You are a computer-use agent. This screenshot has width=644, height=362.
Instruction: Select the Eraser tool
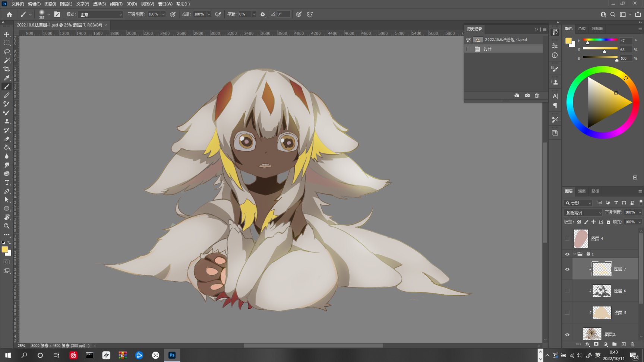click(7, 139)
